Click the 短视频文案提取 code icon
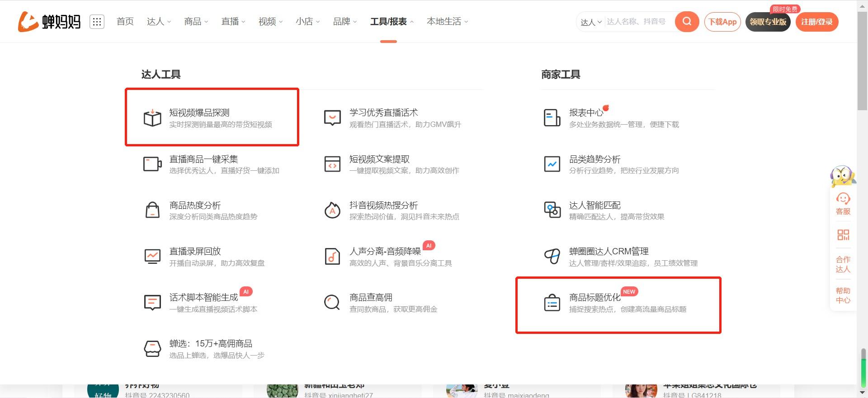Screen dimensions: 868x398 332,164
